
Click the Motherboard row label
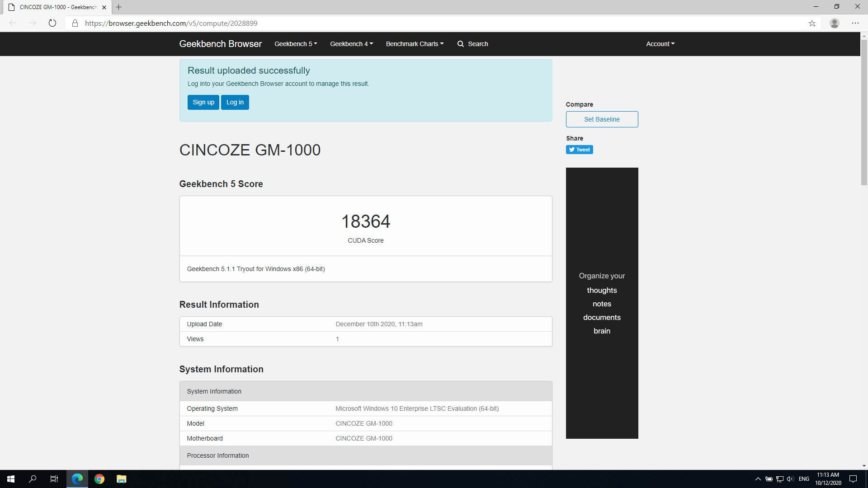(205, 438)
